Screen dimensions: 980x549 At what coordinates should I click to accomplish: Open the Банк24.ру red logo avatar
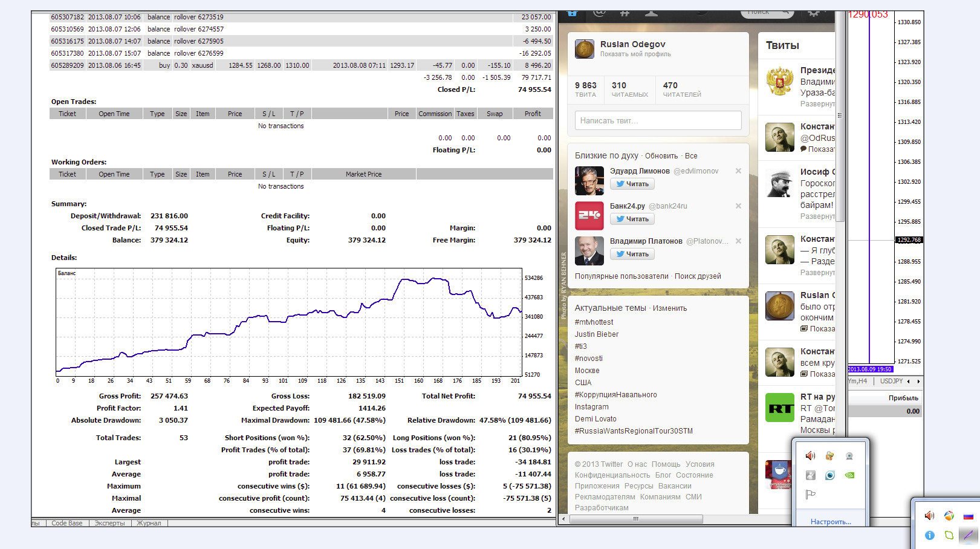point(589,216)
